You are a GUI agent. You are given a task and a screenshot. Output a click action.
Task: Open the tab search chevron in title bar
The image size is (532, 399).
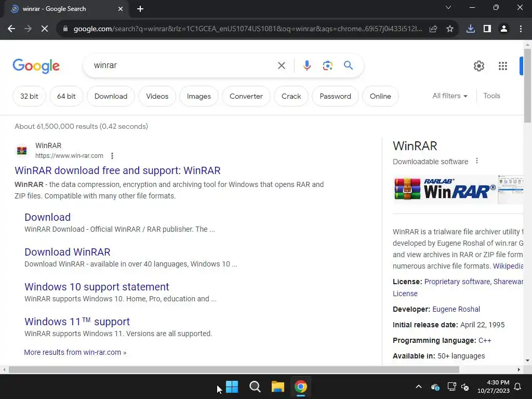(x=448, y=7)
